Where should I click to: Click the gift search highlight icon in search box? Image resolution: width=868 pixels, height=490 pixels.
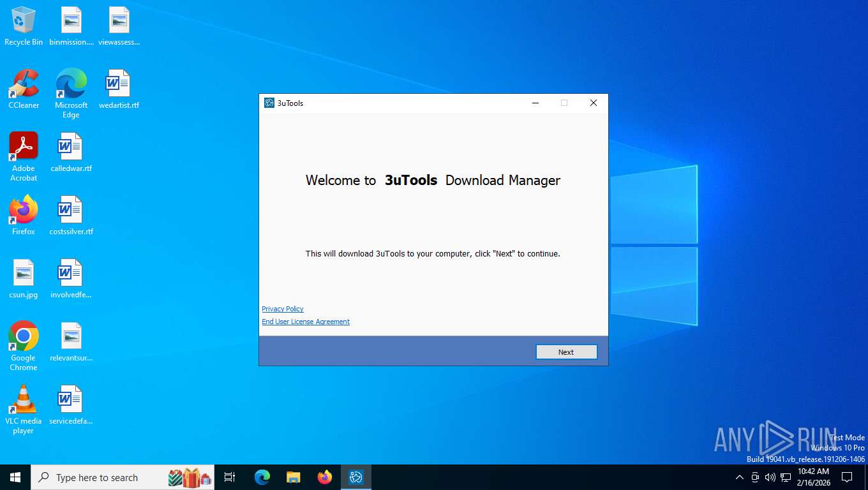click(x=190, y=477)
